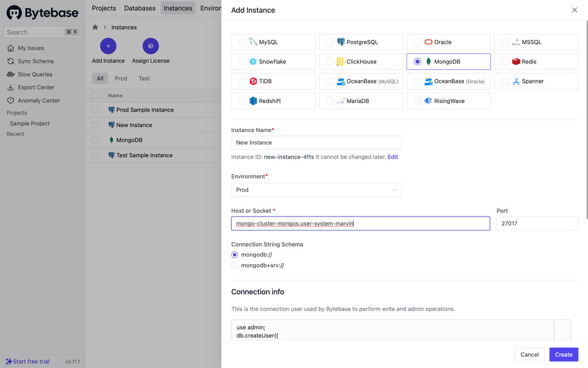The width and height of the screenshot is (588, 368).
Task: Click the Add Instance plus icon
Action: 108,46
